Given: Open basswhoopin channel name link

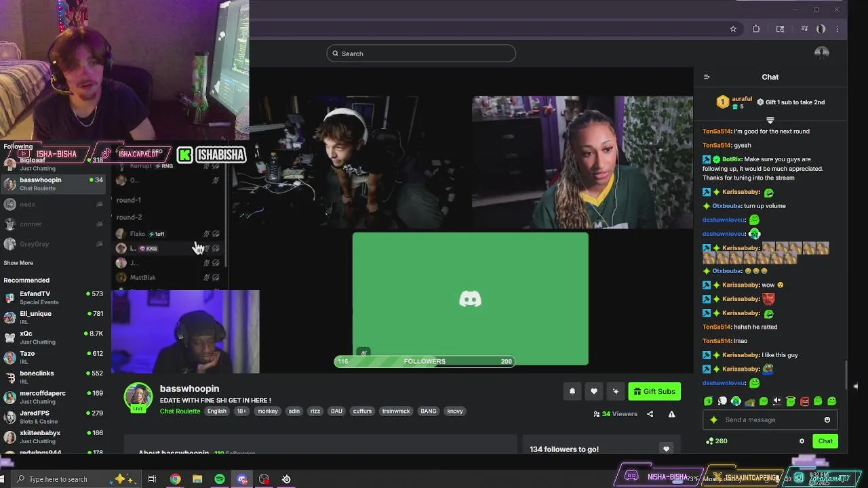Looking at the screenshot, I should pos(189,388).
